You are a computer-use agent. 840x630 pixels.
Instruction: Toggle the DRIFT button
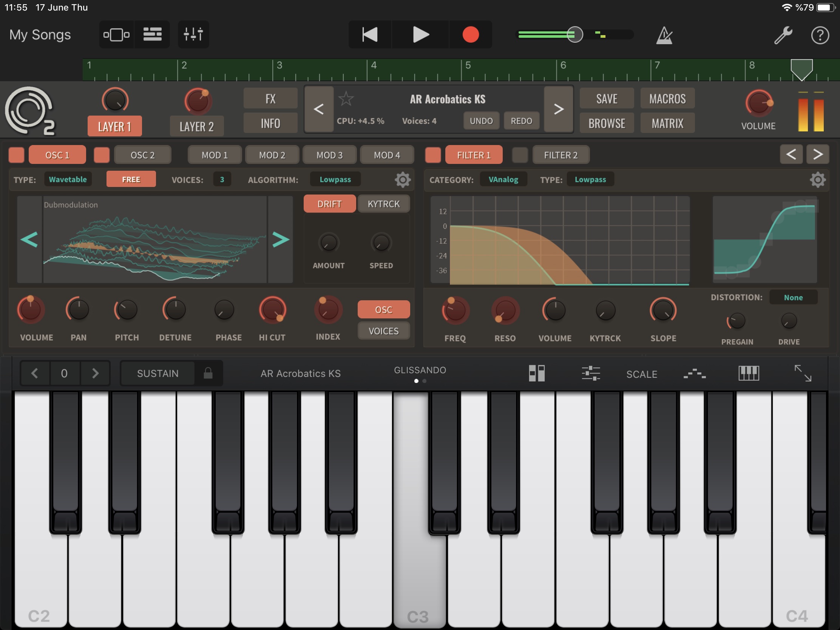point(329,204)
